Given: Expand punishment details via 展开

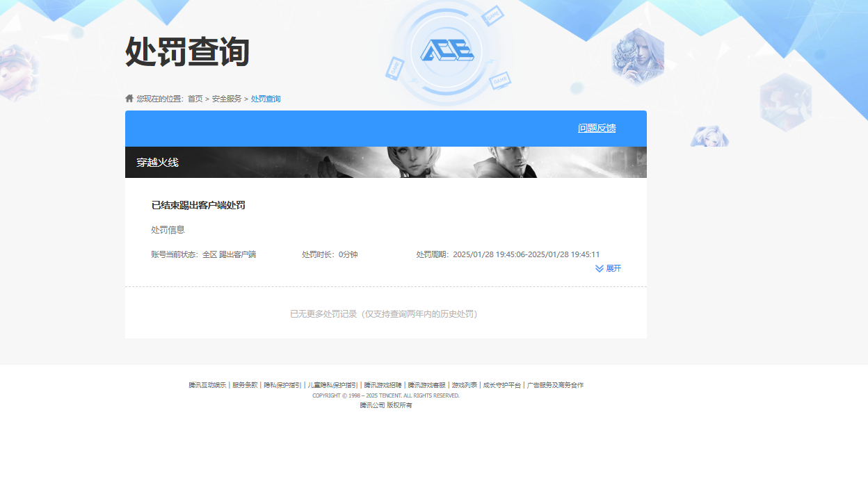Looking at the screenshot, I should 613,268.
